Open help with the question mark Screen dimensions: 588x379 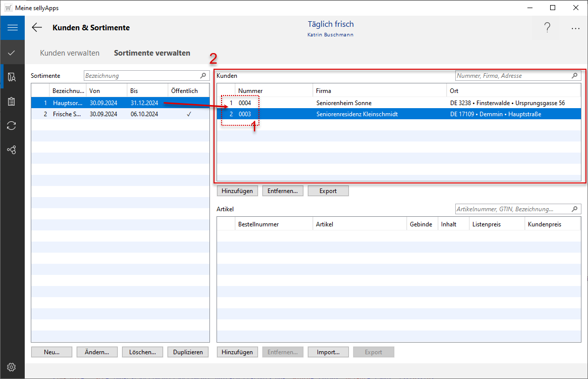[x=547, y=28]
